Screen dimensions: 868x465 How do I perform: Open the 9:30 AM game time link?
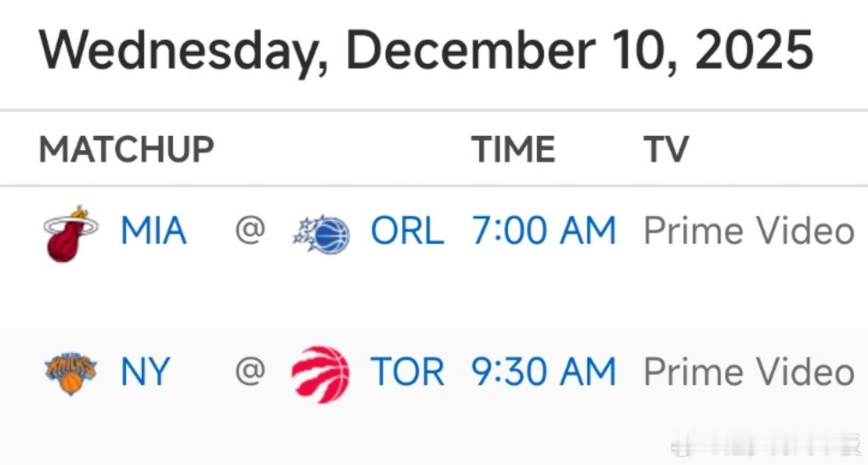[544, 372]
